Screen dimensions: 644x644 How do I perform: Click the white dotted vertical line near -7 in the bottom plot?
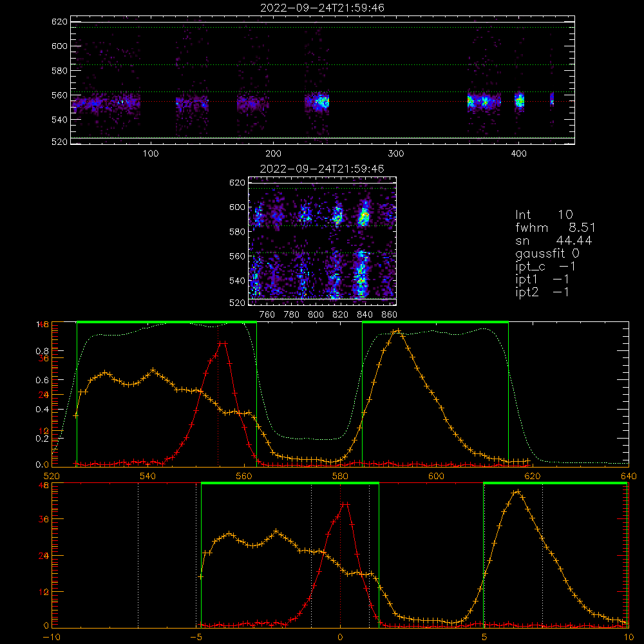pyautogui.click(x=138, y=555)
